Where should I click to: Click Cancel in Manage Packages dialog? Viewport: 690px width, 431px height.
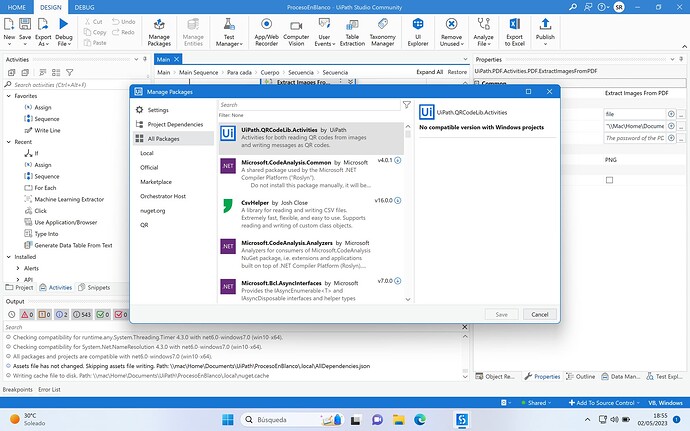click(x=540, y=314)
